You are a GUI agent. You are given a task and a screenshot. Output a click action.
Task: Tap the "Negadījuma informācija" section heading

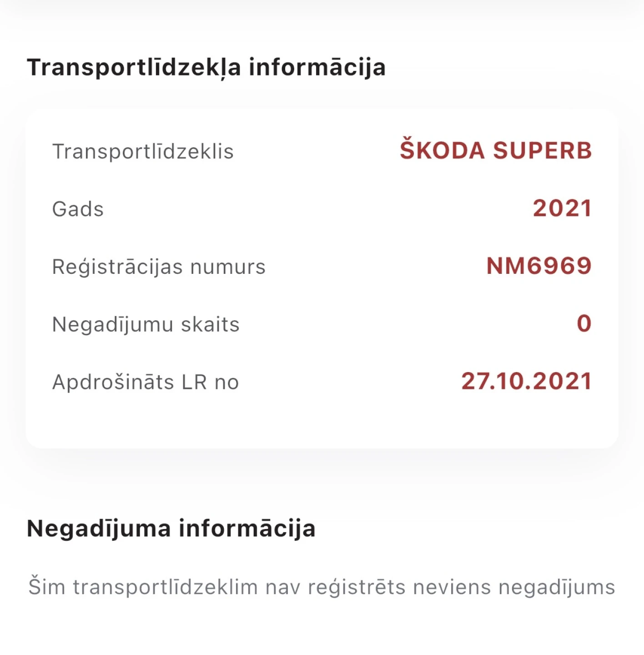[x=171, y=529]
